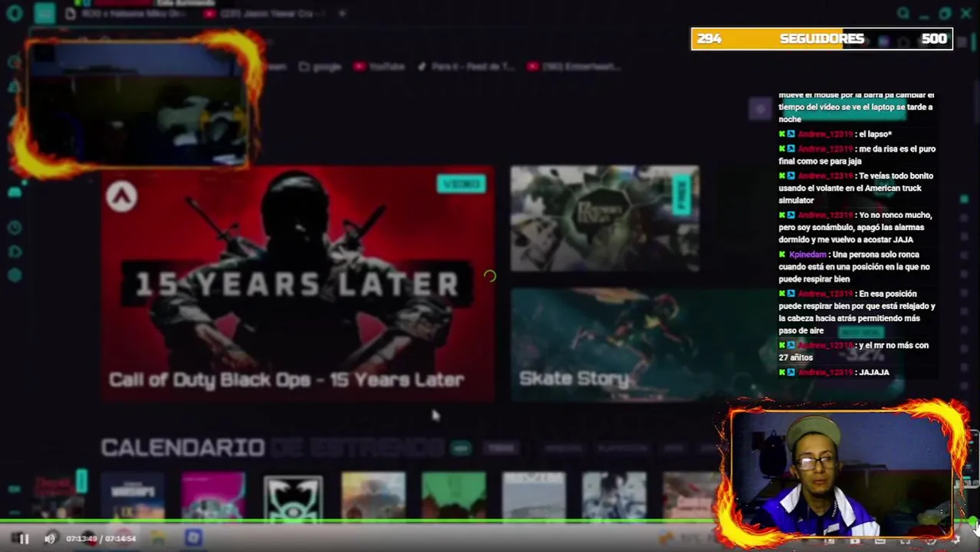980x552 pixels.
Task: Mute the video with speaker icon
Action: (50, 539)
